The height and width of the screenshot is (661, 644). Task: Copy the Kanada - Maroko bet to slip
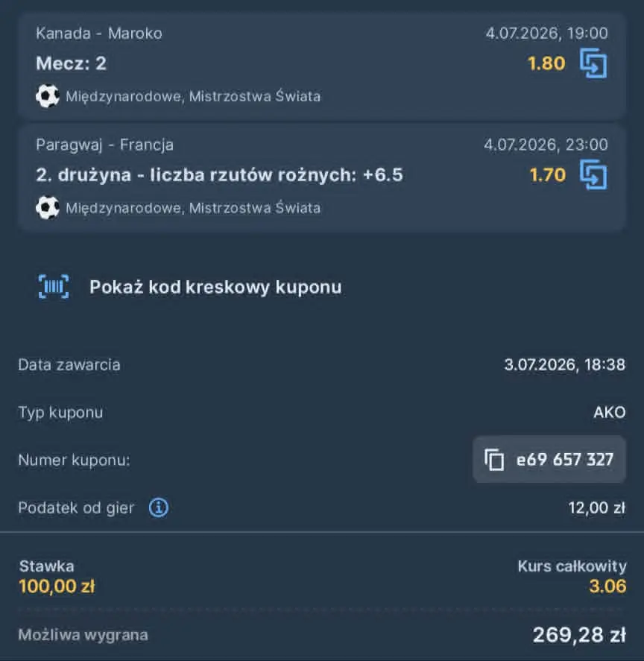pyautogui.click(x=593, y=63)
